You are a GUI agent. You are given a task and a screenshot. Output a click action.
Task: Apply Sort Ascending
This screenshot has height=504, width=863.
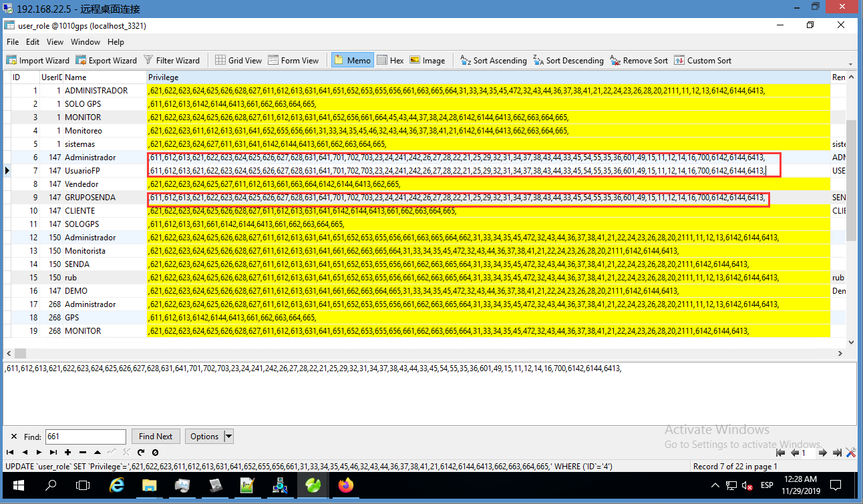(494, 60)
